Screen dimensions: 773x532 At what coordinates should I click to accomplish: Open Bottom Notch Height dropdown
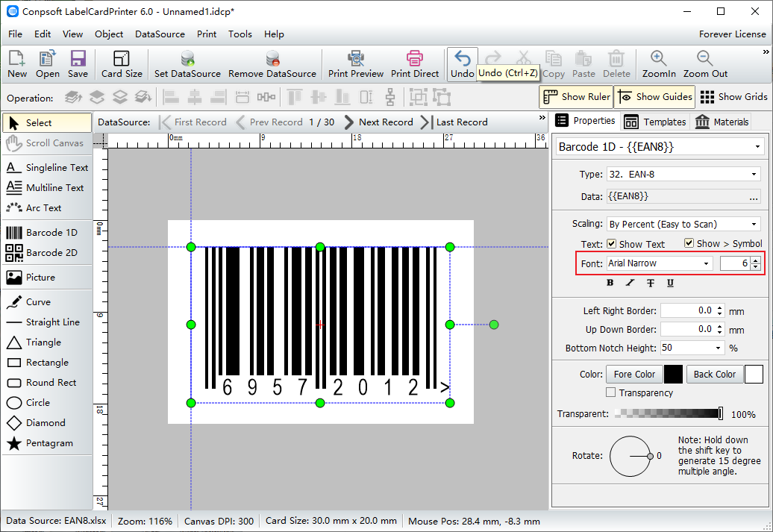719,348
